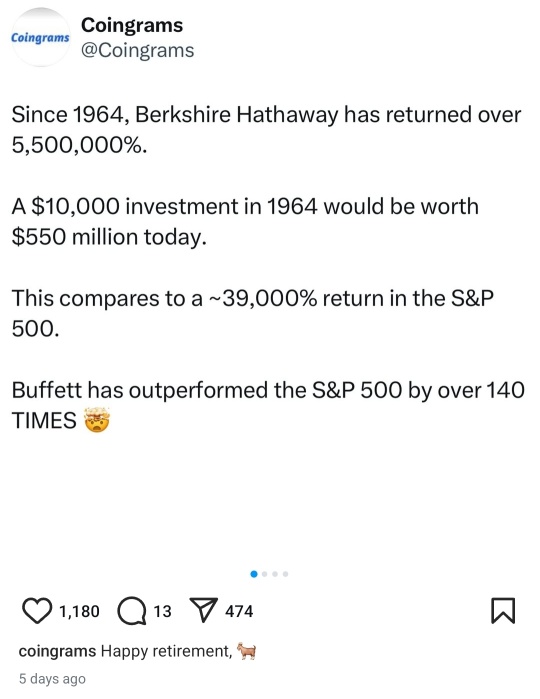Click the Happy retirement caption text
The image size is (540, 699).
tap(167, 651)
